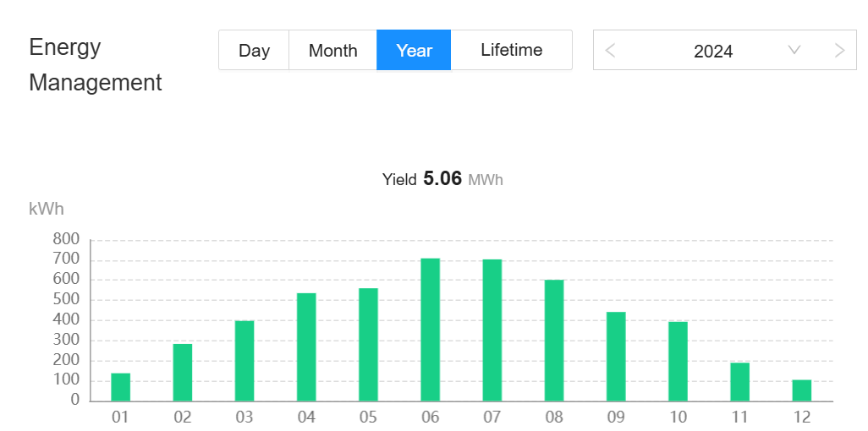Select the Lifetime view tab
868x431 pixels.
pyautogui.click(x=511, y=51)
